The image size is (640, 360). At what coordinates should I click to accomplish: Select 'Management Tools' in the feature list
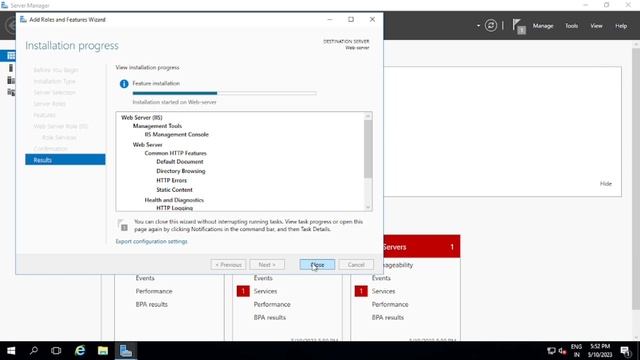[157, 126]
